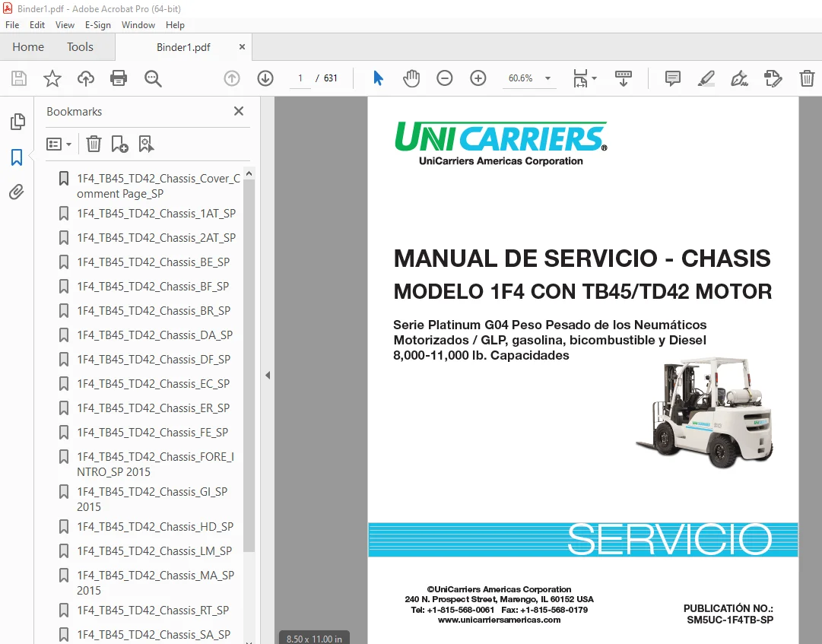The height and width of the screenshot is (644, 822).
Task: Add a new bookmark icon
Action: (x=119, y=144)
